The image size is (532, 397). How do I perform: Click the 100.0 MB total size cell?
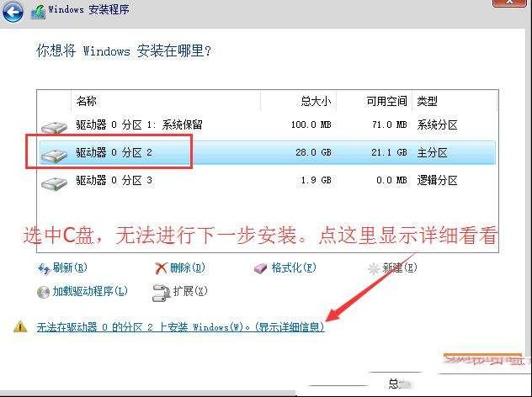[311, 124]
